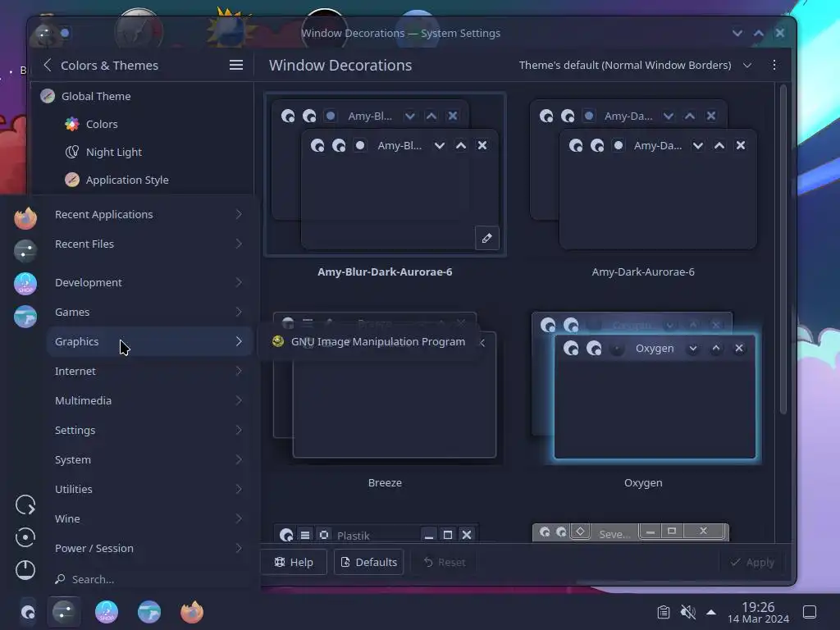840x630 pixels.
Task: Expand the Settings category arrow
Action: point(239,430)
